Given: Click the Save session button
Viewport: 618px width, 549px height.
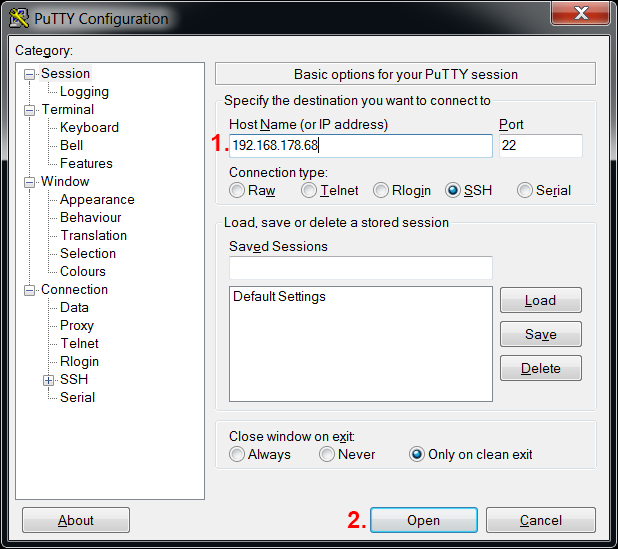Looking at the screenshot, I should [541, 334].
